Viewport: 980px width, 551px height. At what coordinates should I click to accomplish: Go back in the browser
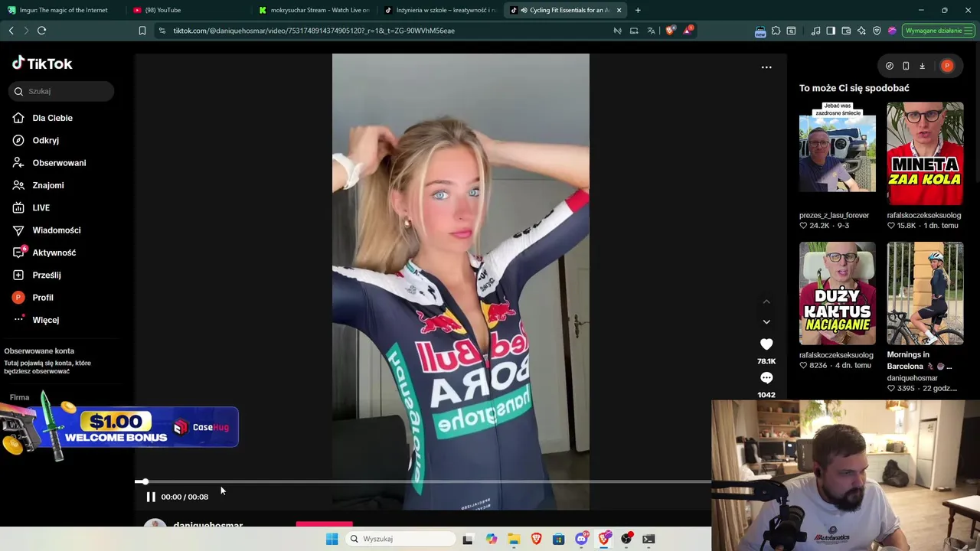click(x=11, y=31)
